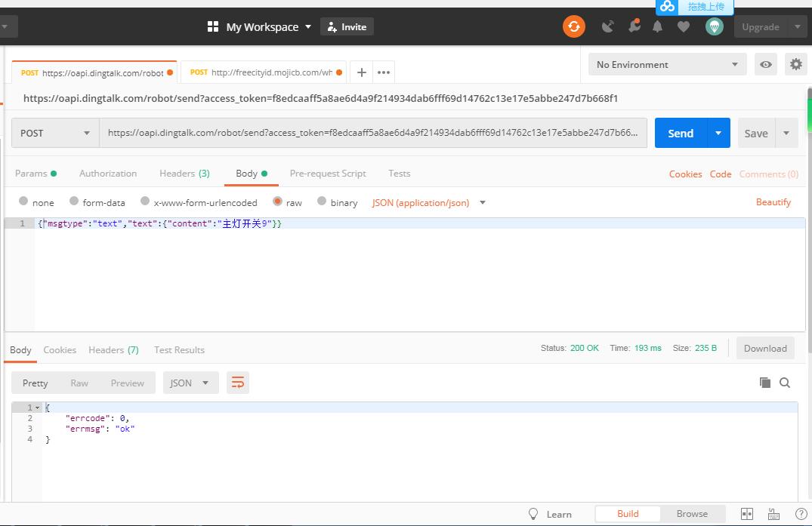Switch response view to Raw
This screenshot has height=526, width=812.
coord(79,383)
